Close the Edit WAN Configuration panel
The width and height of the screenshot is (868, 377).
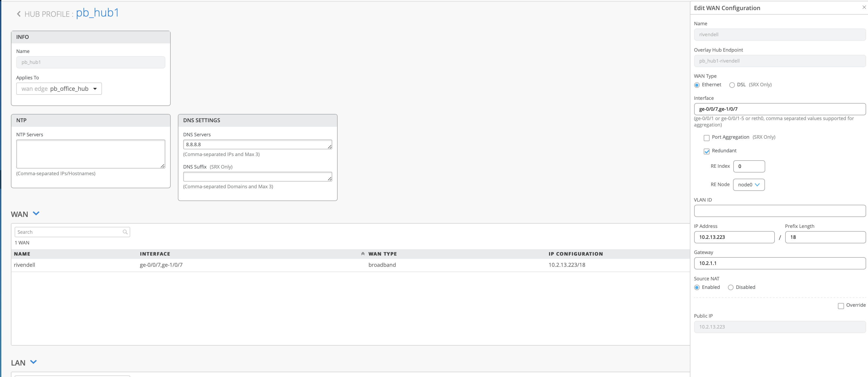point(864,7)
